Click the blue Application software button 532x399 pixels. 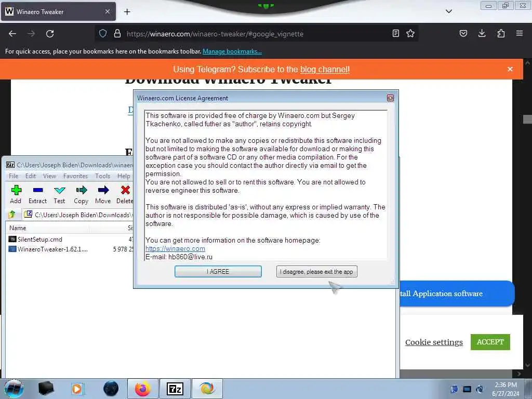[457, 294]
